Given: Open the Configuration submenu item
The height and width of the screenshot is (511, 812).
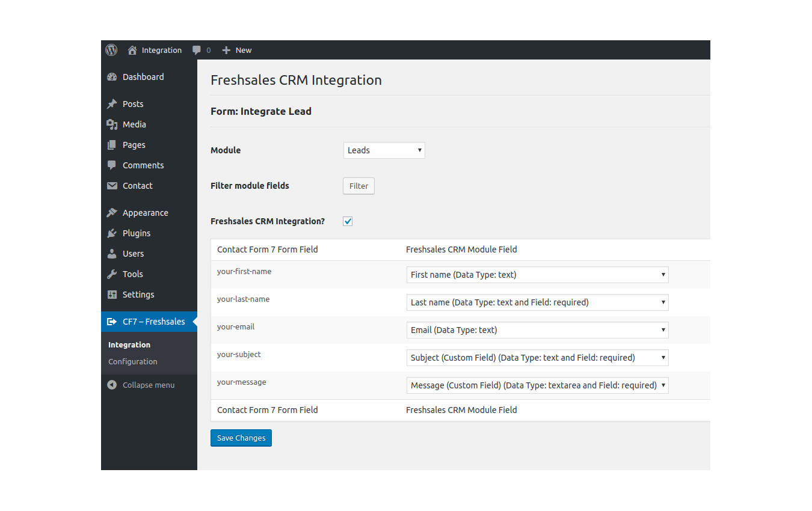Looking at the screenshot, I should coord(133,361).
